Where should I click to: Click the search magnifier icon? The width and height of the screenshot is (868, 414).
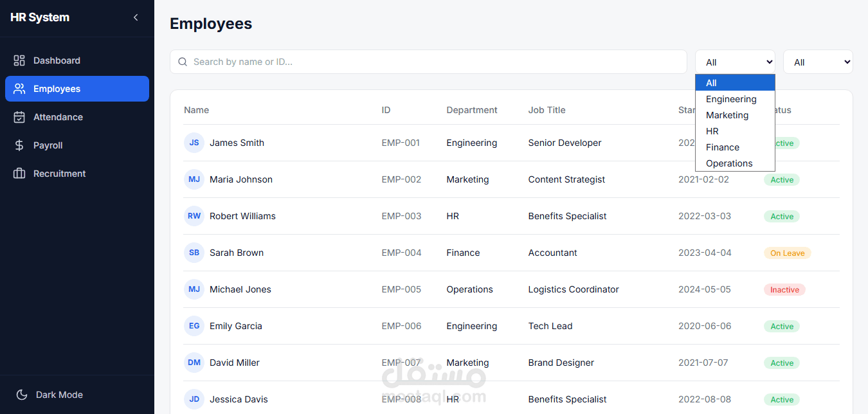pyautogui.click(x=183, y=62)
